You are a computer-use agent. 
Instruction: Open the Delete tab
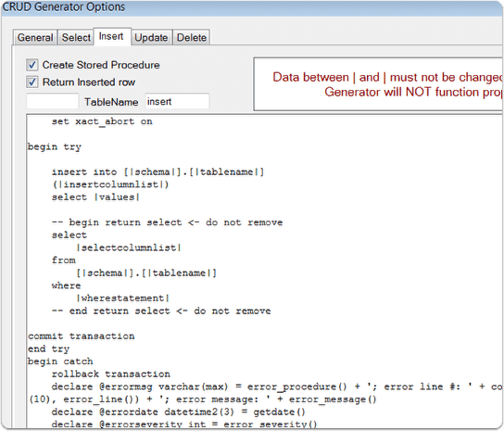coord(192,38)
